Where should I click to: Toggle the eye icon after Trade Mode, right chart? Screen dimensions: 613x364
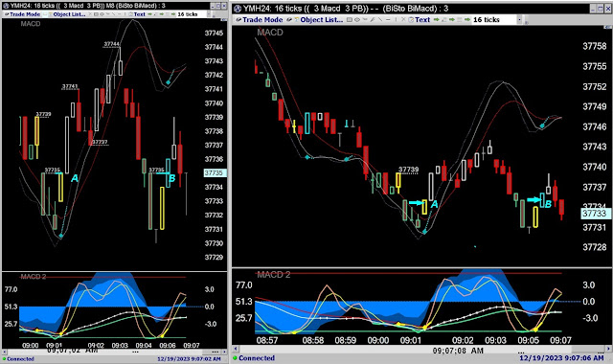pos(289,19)
